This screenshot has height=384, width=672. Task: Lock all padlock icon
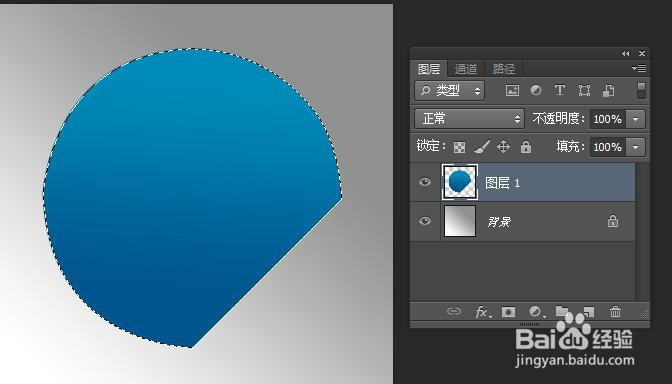[x=526, y=147]
